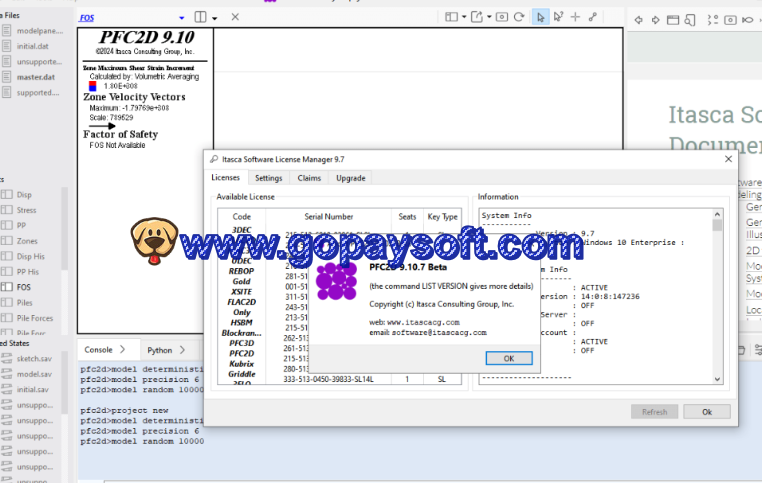762x483 pixels.
Task: Expand the split view dropdown arrow
Action: coord(214,18)
